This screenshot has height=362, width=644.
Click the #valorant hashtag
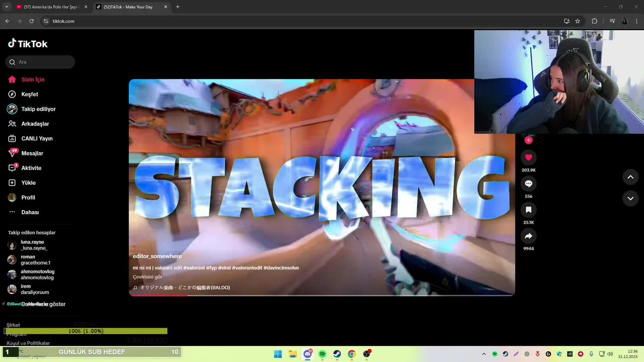pos(194,268)
